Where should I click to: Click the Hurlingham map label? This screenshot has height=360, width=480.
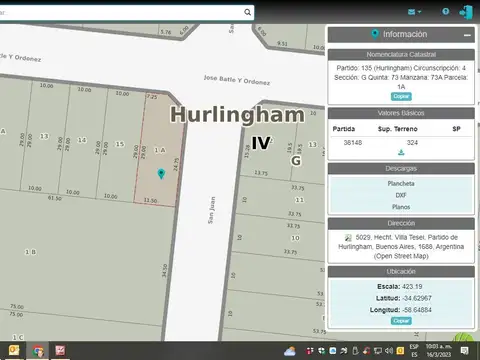(237, 115)
